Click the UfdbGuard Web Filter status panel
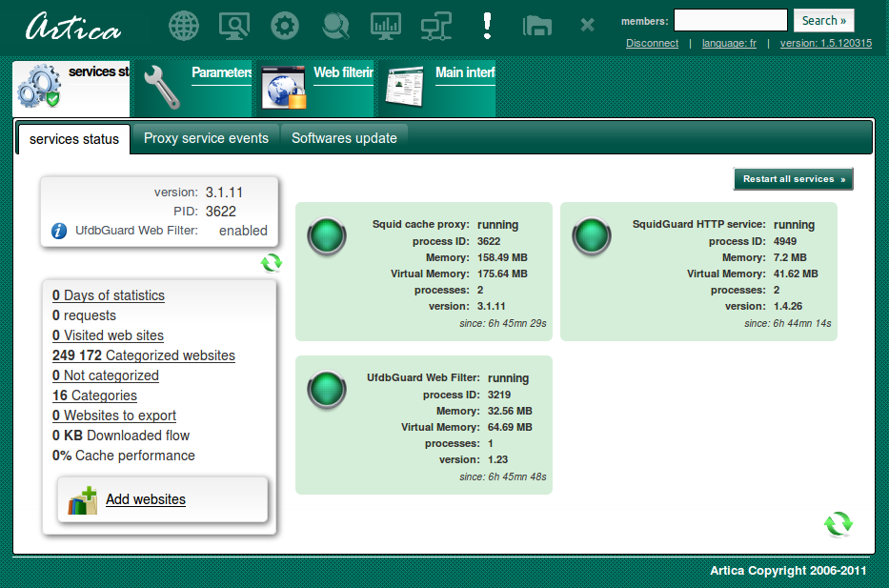889x588 pixels. (x=423, y=425)
